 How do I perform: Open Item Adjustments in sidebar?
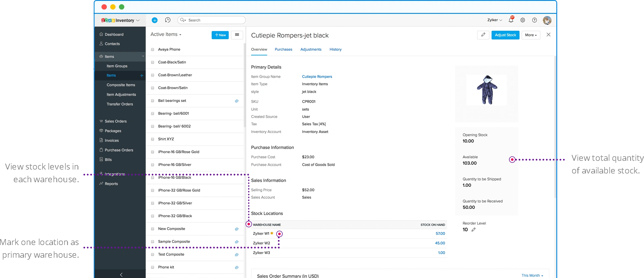tap(121, 94)
